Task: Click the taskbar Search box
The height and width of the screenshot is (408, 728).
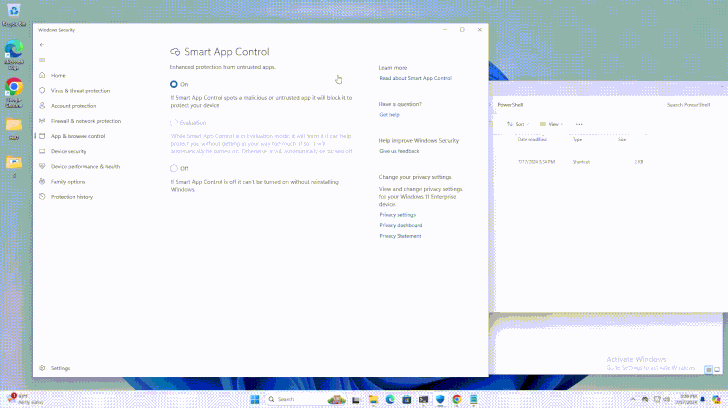Action: (x=295, y=399)
